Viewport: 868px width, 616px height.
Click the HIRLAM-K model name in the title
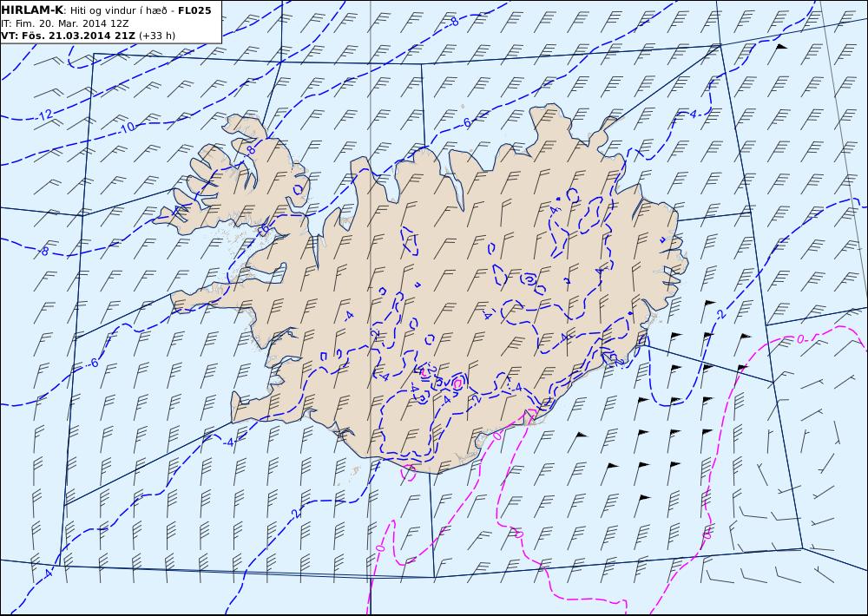click(x=33, y=10)
